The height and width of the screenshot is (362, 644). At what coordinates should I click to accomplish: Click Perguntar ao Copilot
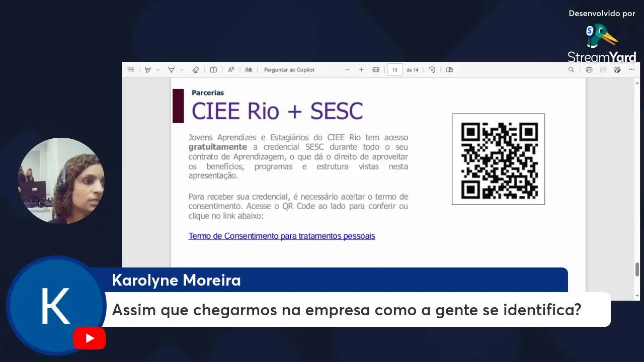pos(289,70)
